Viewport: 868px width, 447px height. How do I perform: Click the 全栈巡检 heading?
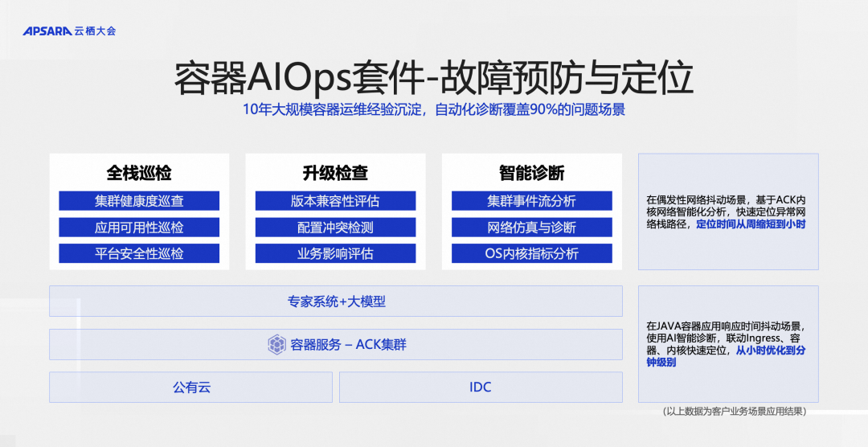(x=139, y=173)
